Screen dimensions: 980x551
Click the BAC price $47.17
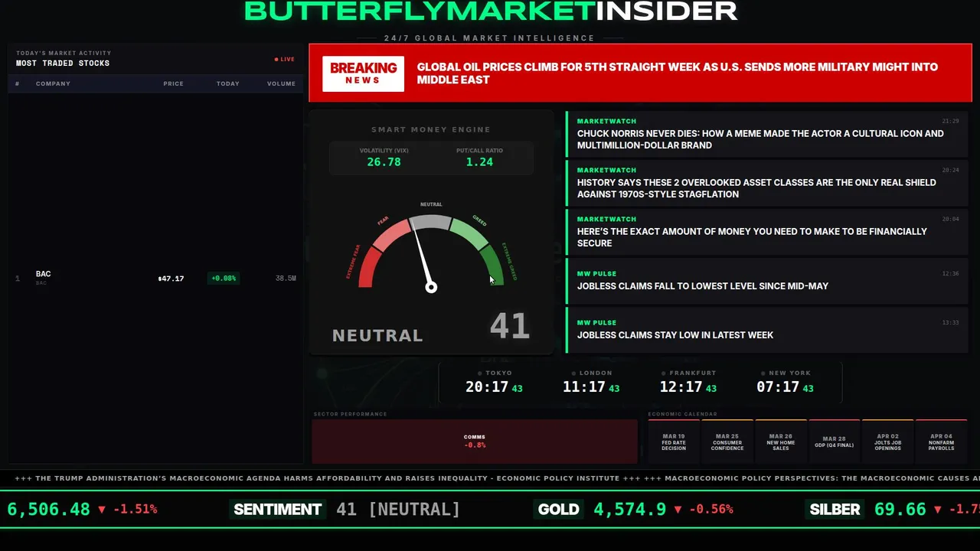pos(171,279)
